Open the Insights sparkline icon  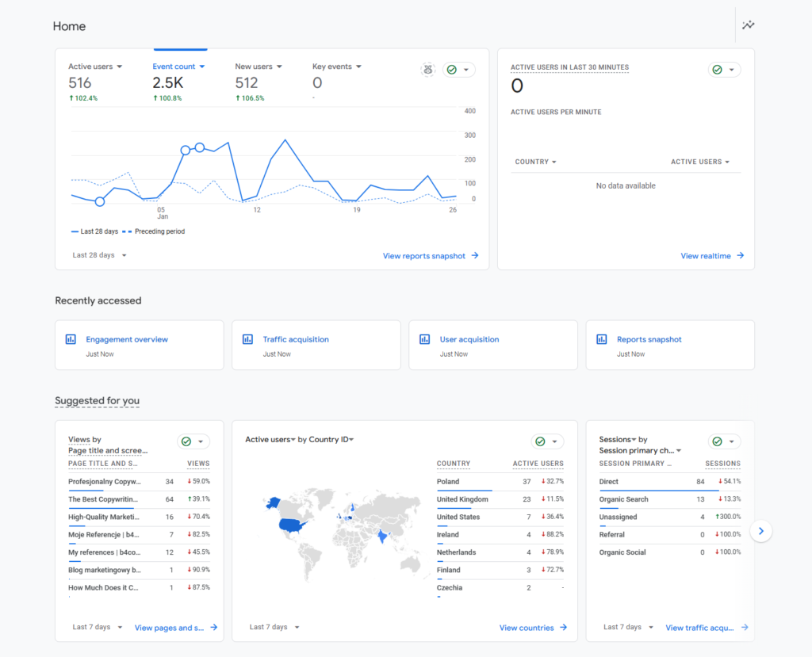tap(748, 25)
